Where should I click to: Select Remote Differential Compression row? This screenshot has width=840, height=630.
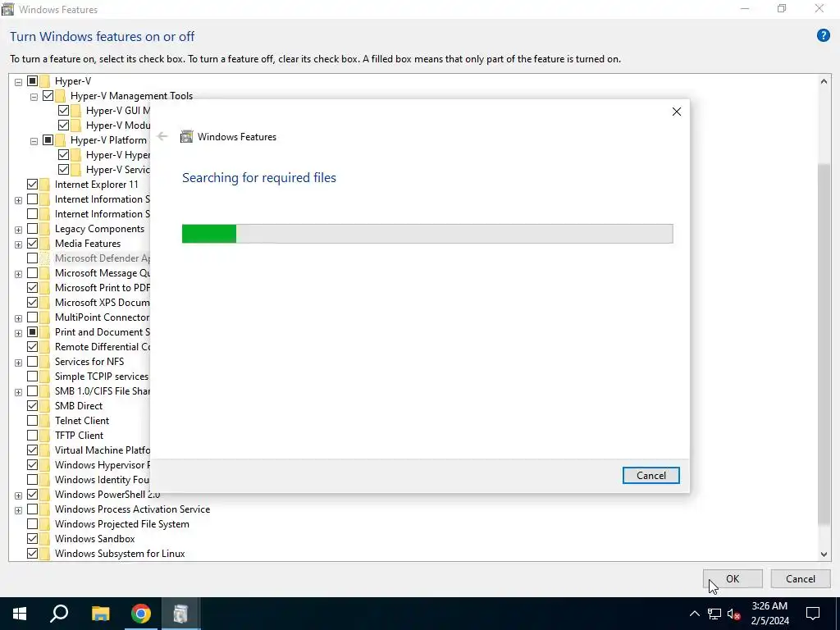[x=102, y=347]
